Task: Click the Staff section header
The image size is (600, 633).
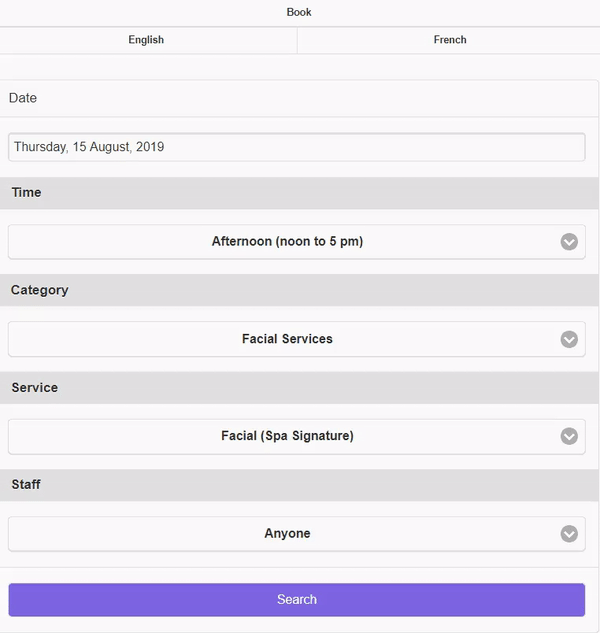Action: (x=299, y=485)
